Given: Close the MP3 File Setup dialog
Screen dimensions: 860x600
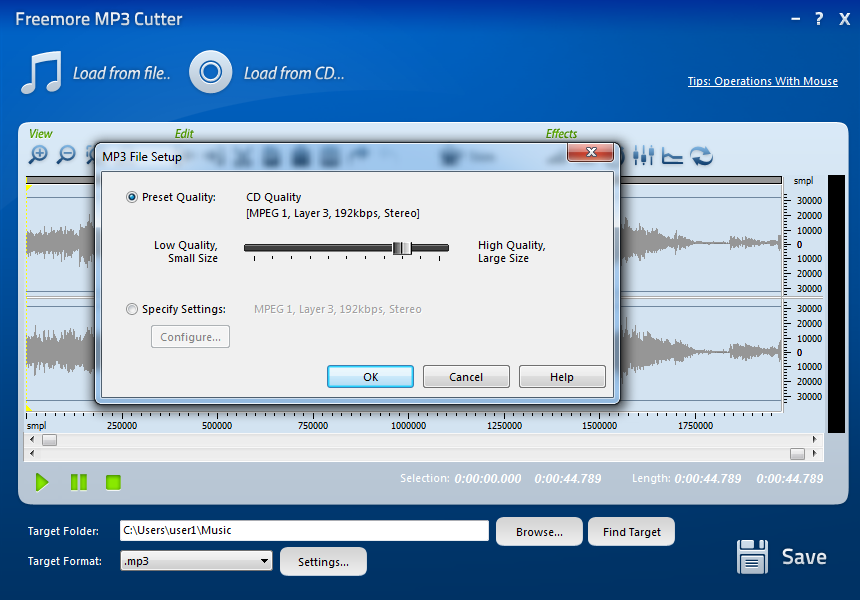Looking at the screenshot, I should [x=590, y=152].
